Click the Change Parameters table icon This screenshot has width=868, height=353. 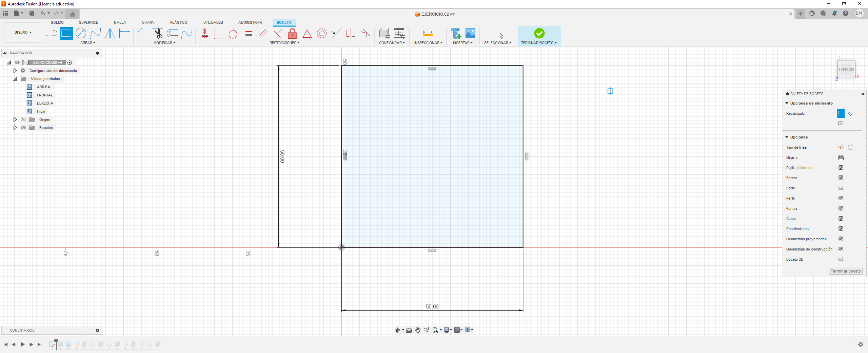(x=399, y=33)
